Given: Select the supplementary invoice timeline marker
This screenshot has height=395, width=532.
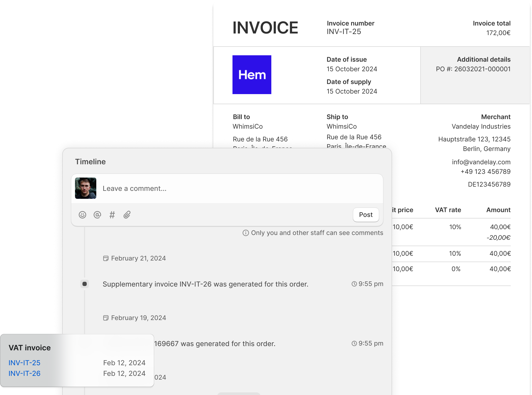Looking at the screenshot, I should [85, 284].
